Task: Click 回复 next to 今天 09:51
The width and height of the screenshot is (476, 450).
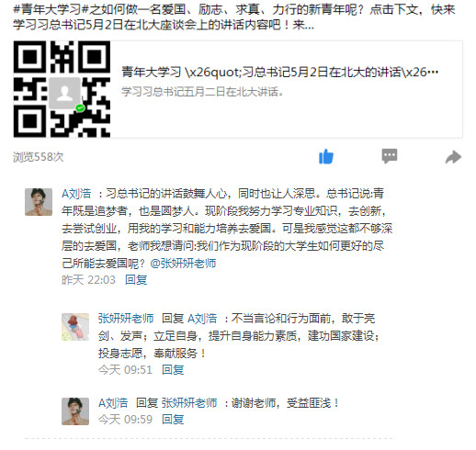Action: (x=173, y=370)
